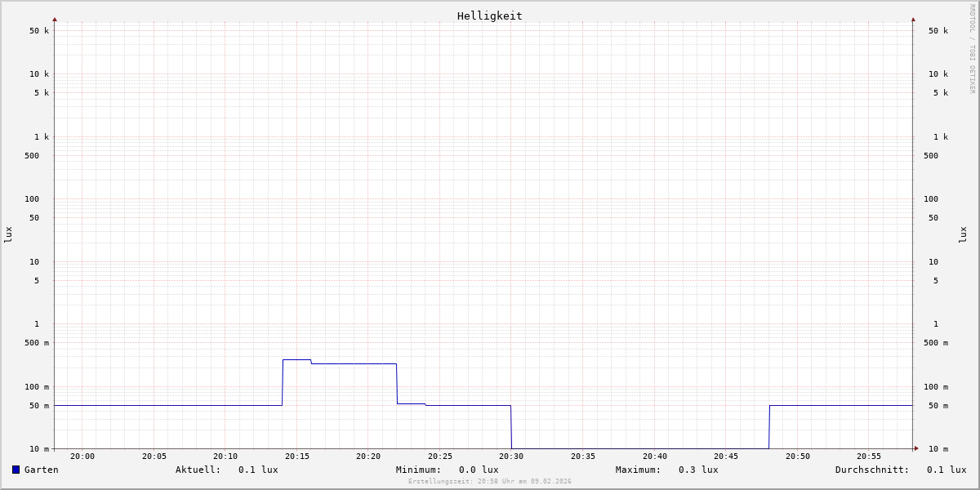The width and height of the screenshot is (980, 490).
Task: Click the 20:40 time axis label
Action: point(655,457)
